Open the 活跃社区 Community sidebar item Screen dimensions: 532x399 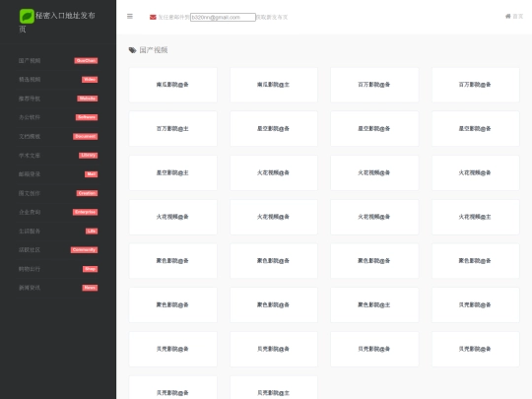58,250
